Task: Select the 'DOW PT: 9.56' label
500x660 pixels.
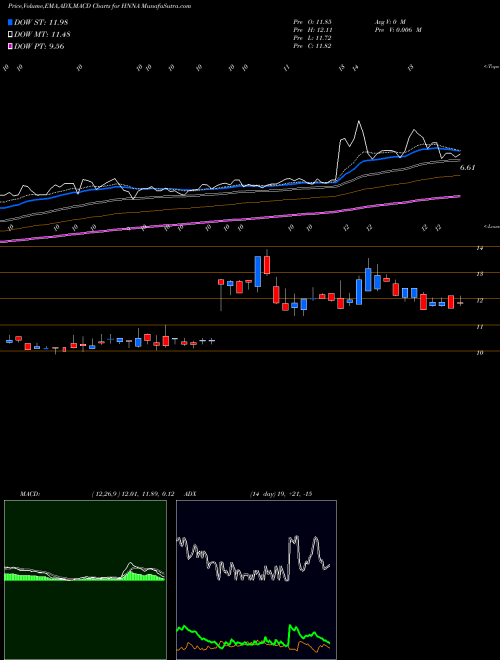Action: coord(39,47)
